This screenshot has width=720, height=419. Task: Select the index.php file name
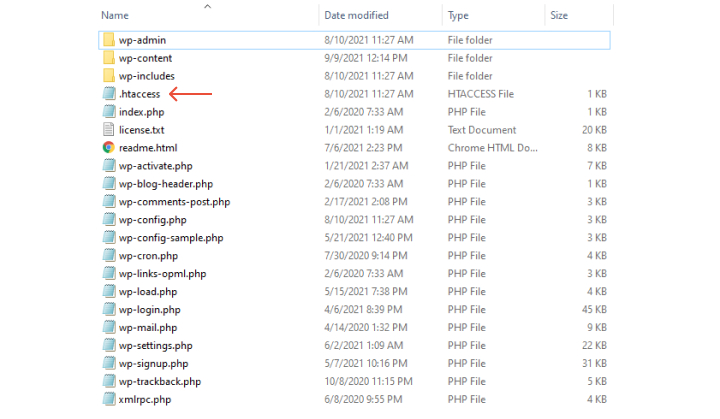[141, 112]
